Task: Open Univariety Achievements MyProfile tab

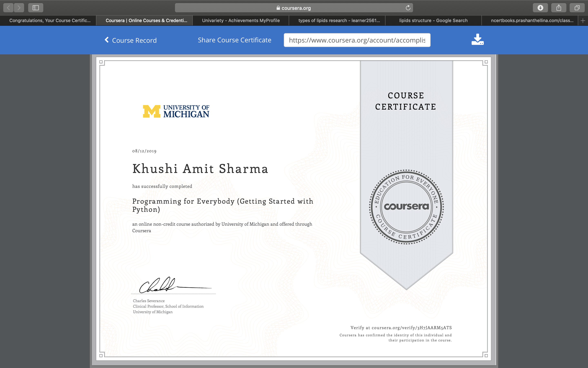Action: (241, 21)
